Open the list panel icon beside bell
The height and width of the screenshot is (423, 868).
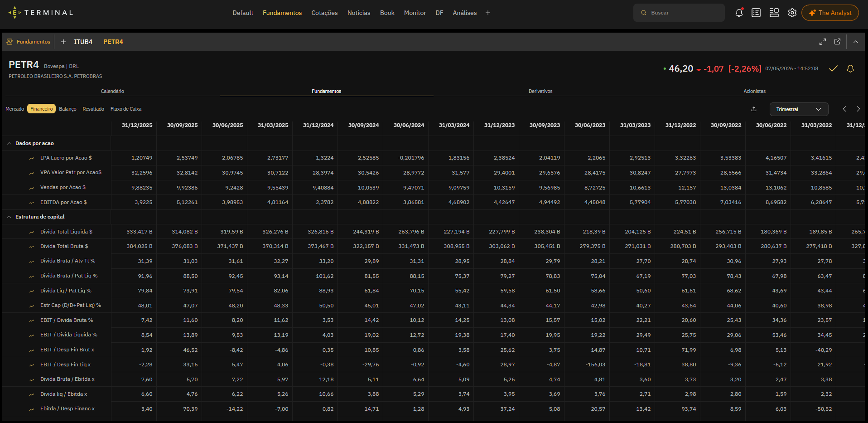coord(756,13)
